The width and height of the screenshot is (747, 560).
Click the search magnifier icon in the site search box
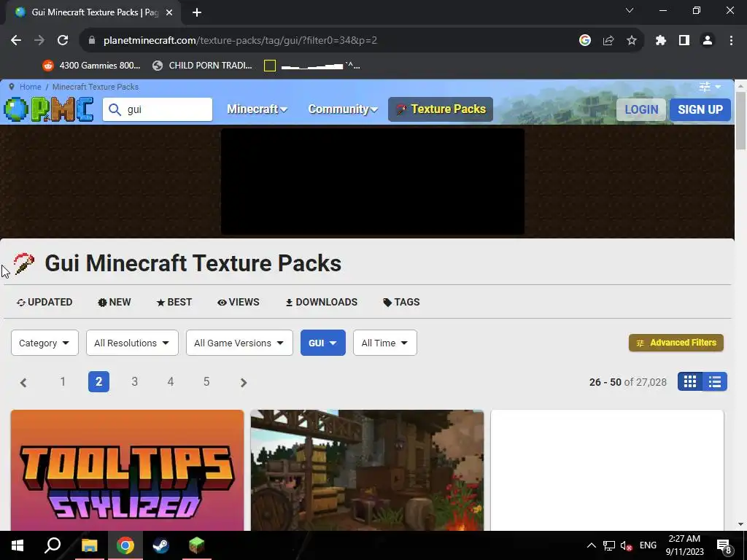(x=115, y=109)
